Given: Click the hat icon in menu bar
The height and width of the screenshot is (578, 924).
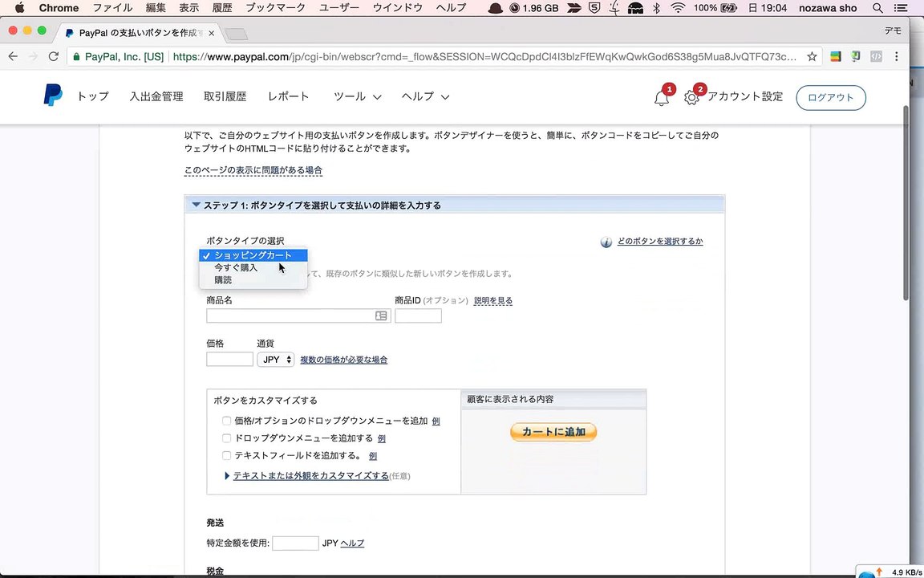Looking at the screenshot, I should pos(496,8).
